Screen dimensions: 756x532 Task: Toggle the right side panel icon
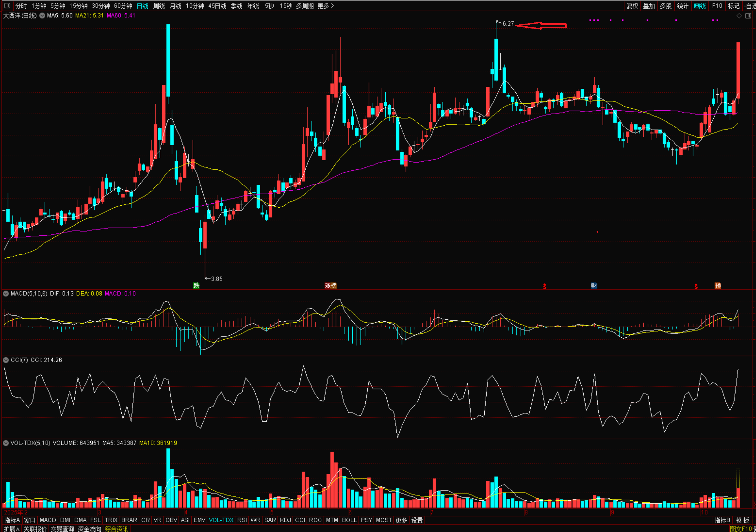pyautogui.click(x=748, y=16)
